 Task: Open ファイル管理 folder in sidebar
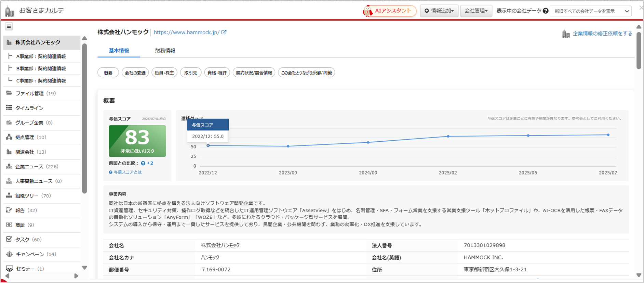click(x=30, y=93)
